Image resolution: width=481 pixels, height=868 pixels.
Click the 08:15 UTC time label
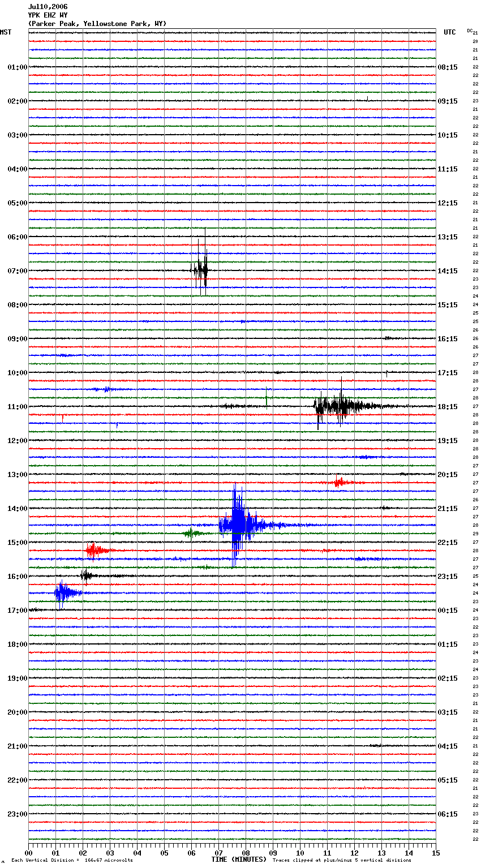[x=448, y=67]
